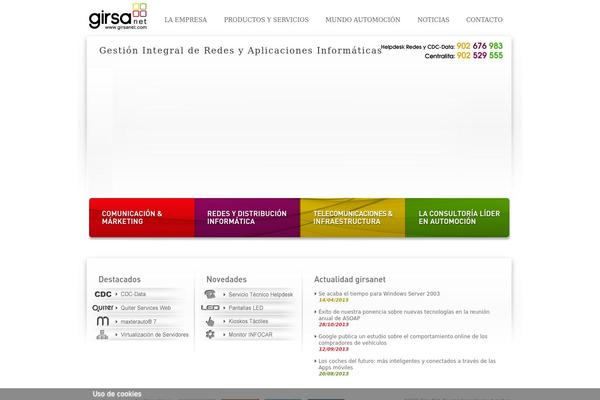
Task: Open Monitor INFOCAR link
Action: pos(250,335)
